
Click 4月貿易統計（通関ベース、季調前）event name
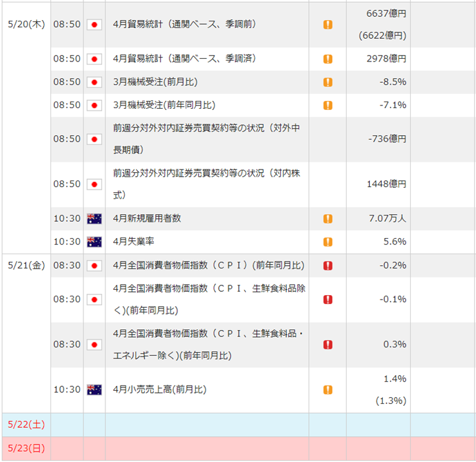(x=184, y=24)
